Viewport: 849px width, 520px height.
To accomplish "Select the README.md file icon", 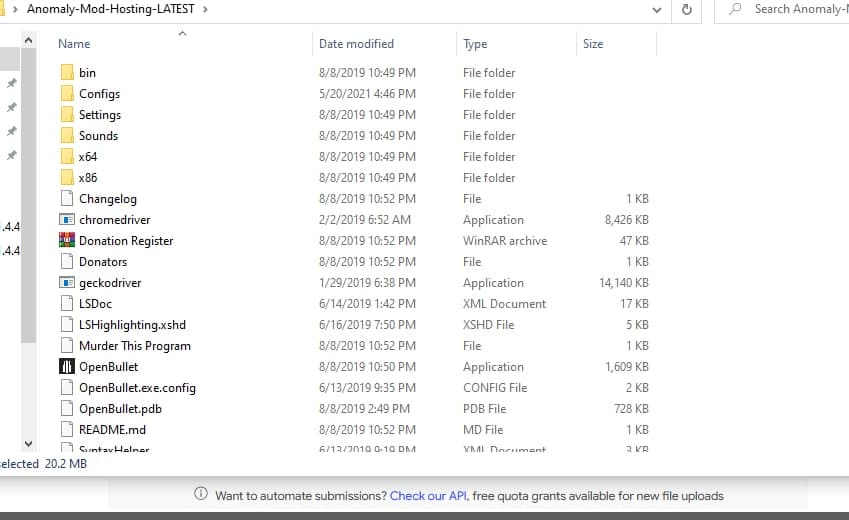I will [x=67, y=430].
